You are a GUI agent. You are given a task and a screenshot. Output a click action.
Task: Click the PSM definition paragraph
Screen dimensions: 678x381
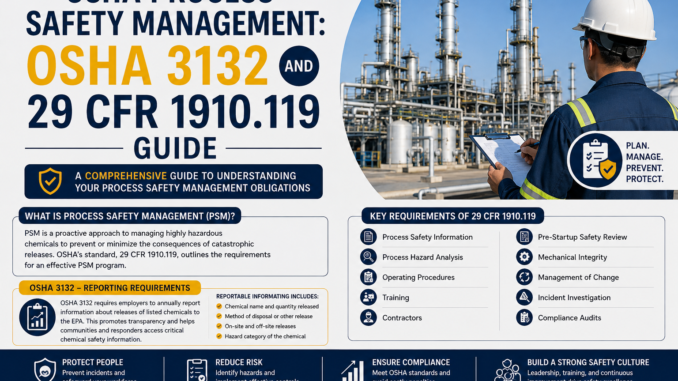tap(147, 249)
